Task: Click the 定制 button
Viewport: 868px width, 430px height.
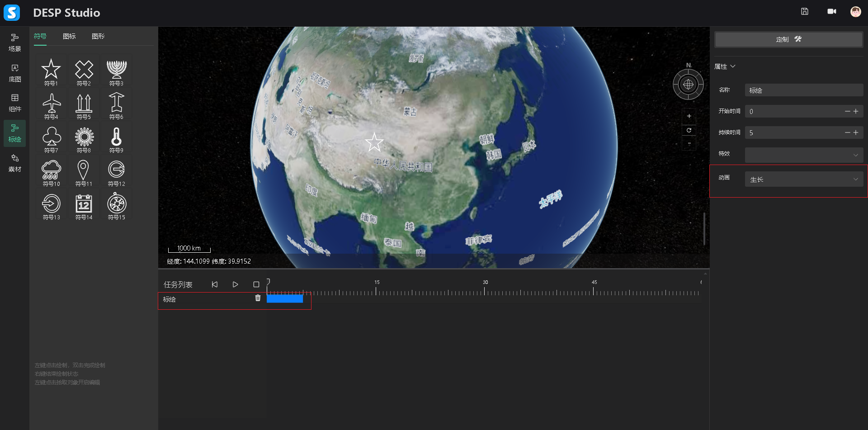Action: (x=788, y=39)
